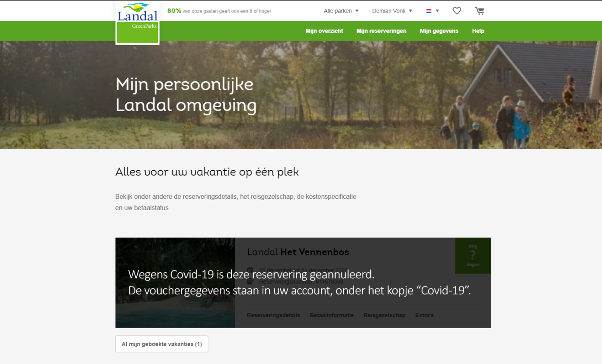Go to Mijn overzicht tab
602x364 pixels.
point(324,31)
